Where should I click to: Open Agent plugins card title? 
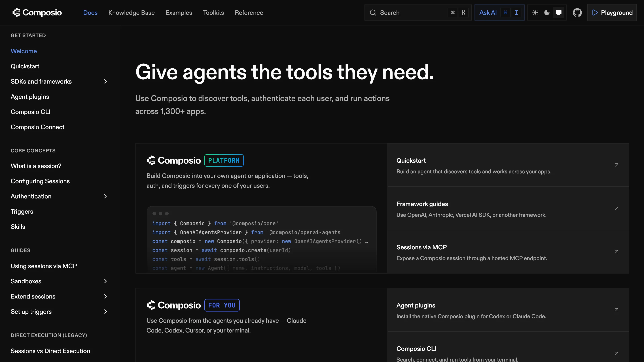point(416,305)
